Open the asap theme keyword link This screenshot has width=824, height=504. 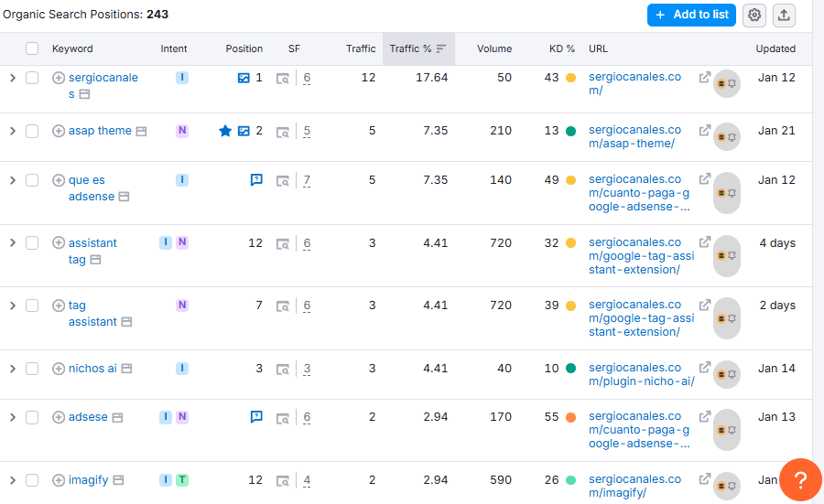click(x=100, y=131)
